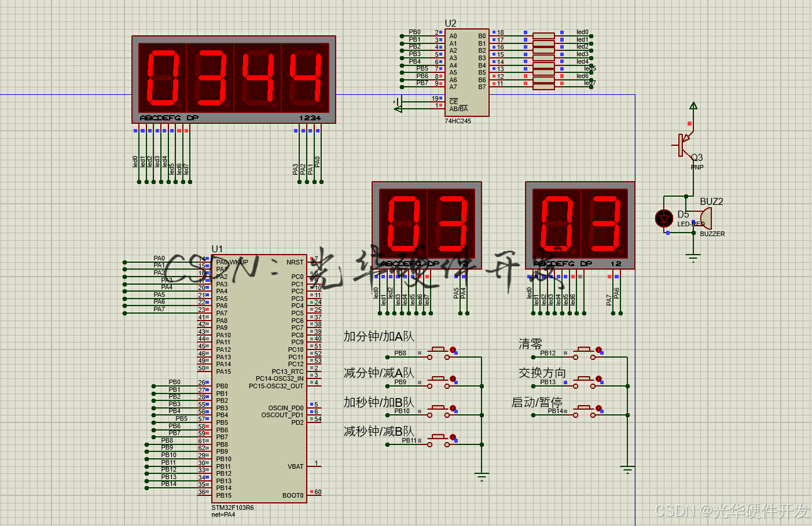812x526 pixels.
Task: Click the U1 reference label
Action: 217,249
